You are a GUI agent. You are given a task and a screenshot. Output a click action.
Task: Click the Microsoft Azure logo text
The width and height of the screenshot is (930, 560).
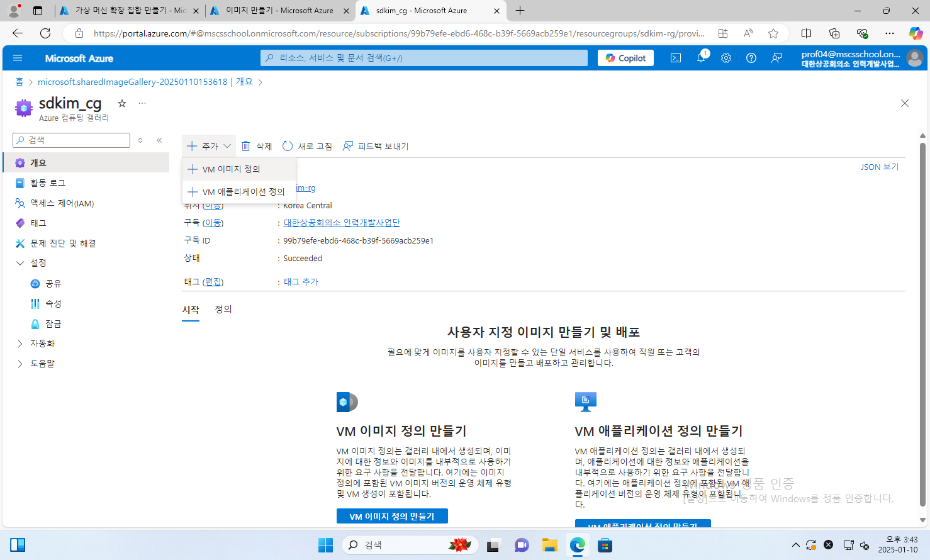79,58
